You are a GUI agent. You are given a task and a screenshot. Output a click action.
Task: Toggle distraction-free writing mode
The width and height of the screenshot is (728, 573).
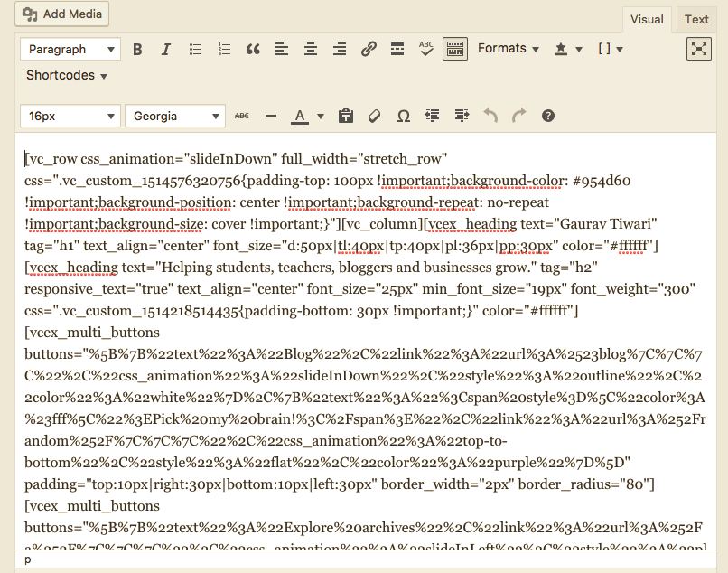click(x=698, y=49)
